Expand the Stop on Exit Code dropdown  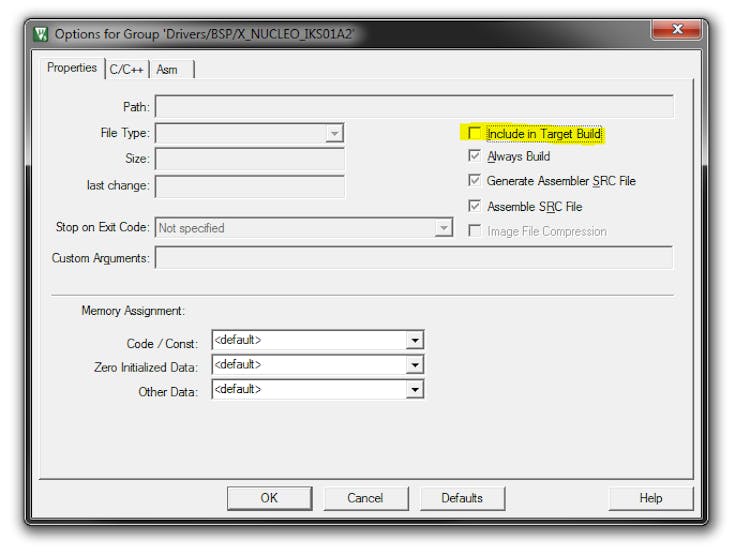443,228
